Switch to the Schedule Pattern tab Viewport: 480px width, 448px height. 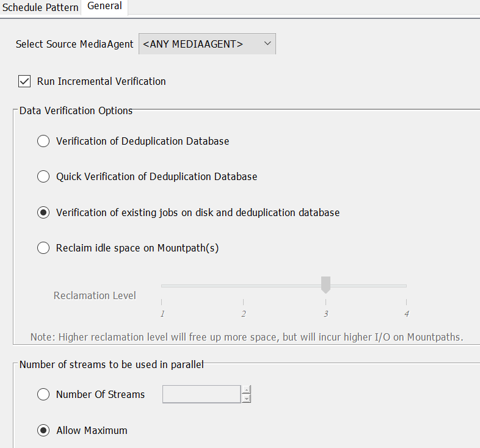point(40,7)
